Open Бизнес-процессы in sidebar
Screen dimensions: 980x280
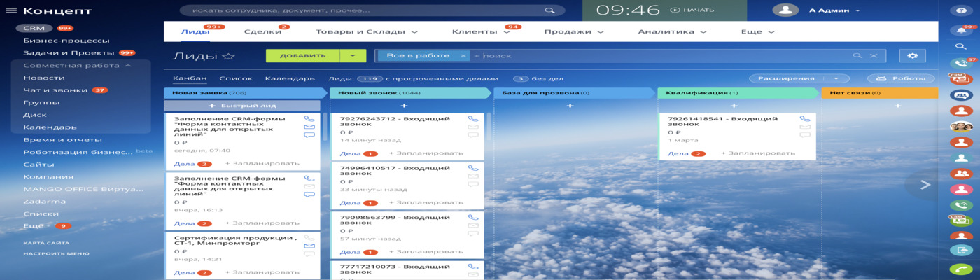[x=66, y=41]
